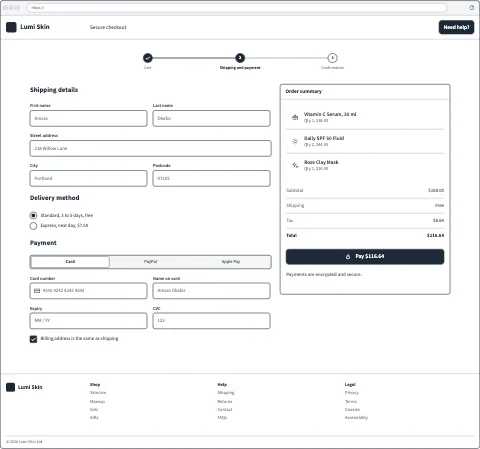Click step 3 Confirmation circle
This screenshot has height=449, width=480.
tap(332, 58)
